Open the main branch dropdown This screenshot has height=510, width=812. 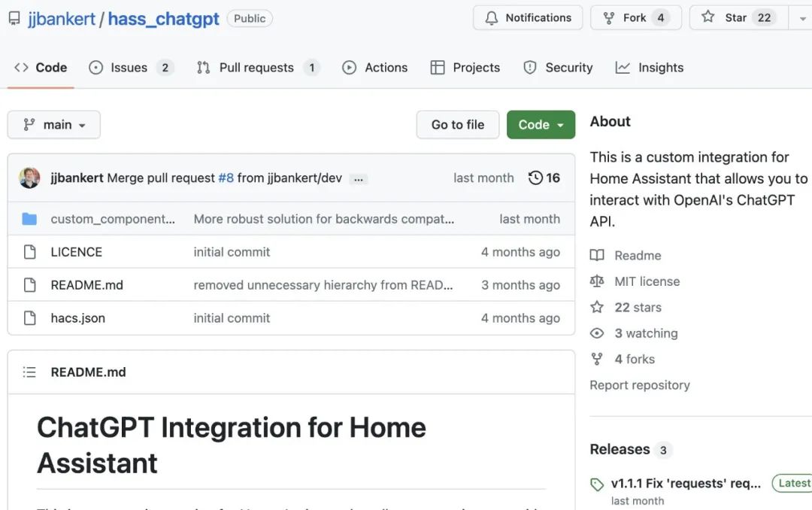(x=54, y=125)
